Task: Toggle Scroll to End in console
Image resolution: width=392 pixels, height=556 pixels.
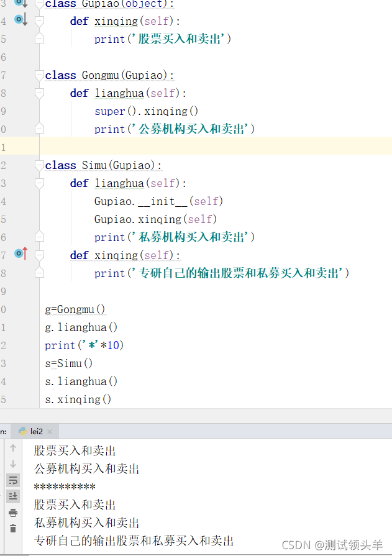Action: pos(13,496)
